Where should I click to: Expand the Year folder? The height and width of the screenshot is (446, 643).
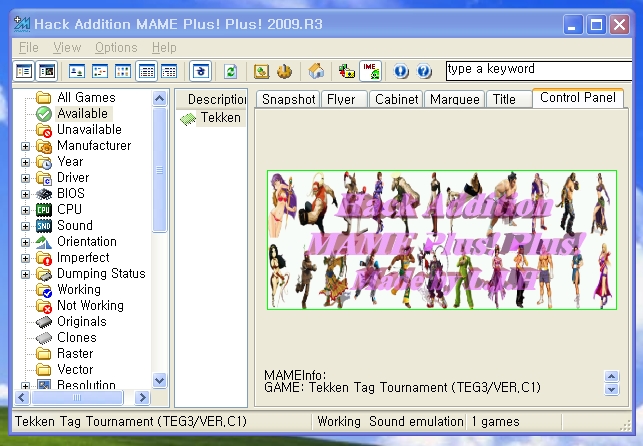pos(25,162)
